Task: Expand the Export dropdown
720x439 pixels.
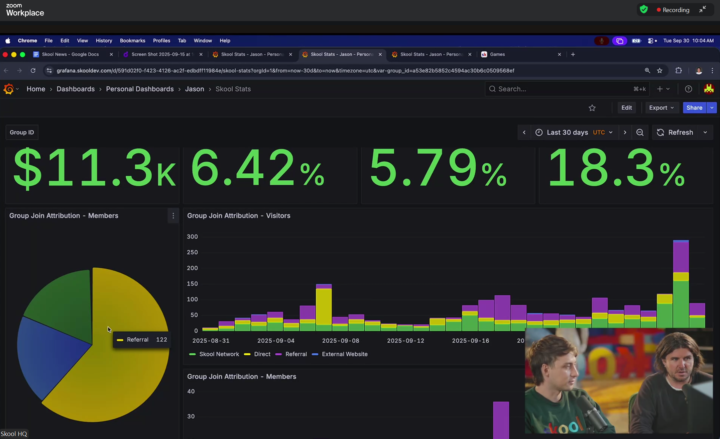Action: click(661, 107)
